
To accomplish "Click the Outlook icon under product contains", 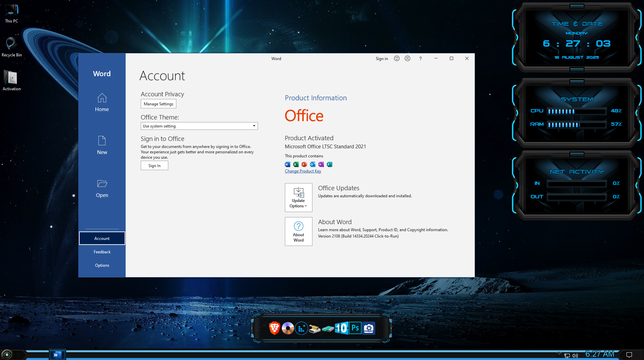I will (313, 164).
